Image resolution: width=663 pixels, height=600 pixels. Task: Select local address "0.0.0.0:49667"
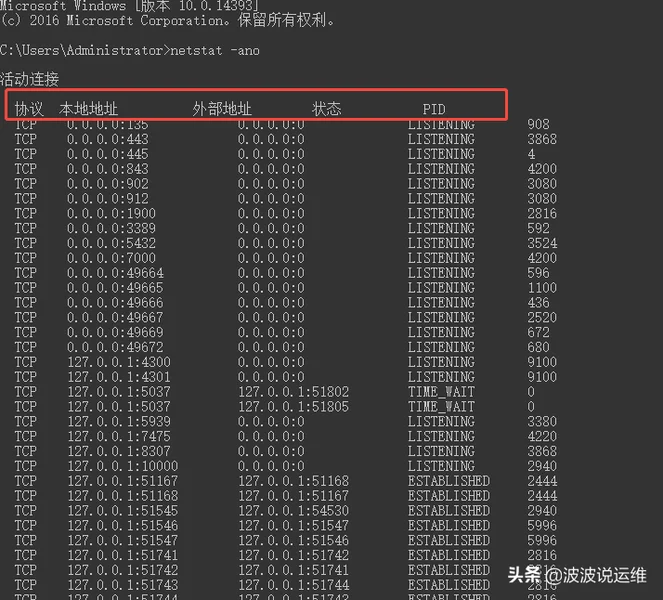(115, 318)
